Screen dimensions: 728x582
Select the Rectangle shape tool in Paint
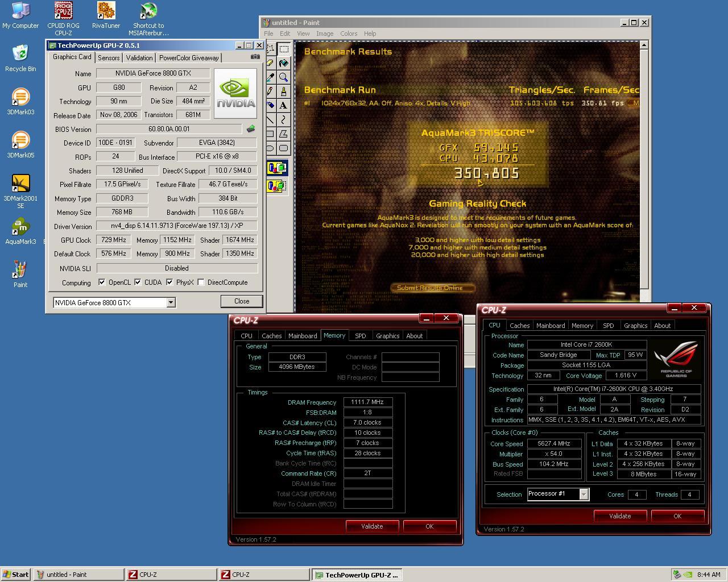pyautogui.click(x=271, y=134)
